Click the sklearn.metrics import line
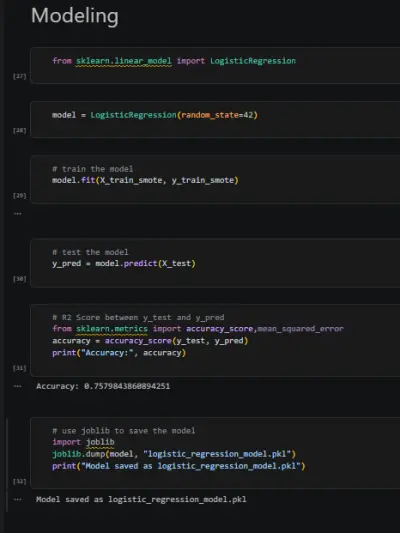 coord(198,329)
